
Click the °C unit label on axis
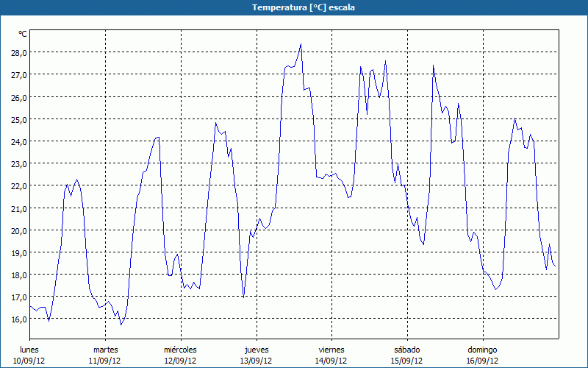23,34
